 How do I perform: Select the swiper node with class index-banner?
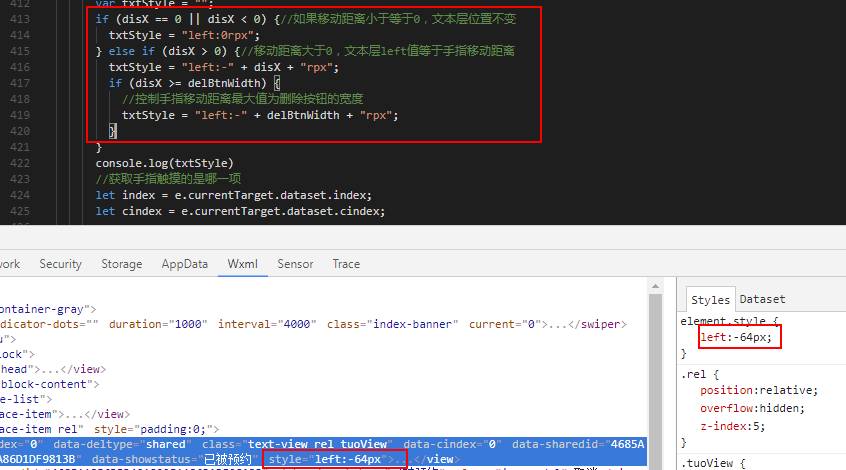click(313, 324)
